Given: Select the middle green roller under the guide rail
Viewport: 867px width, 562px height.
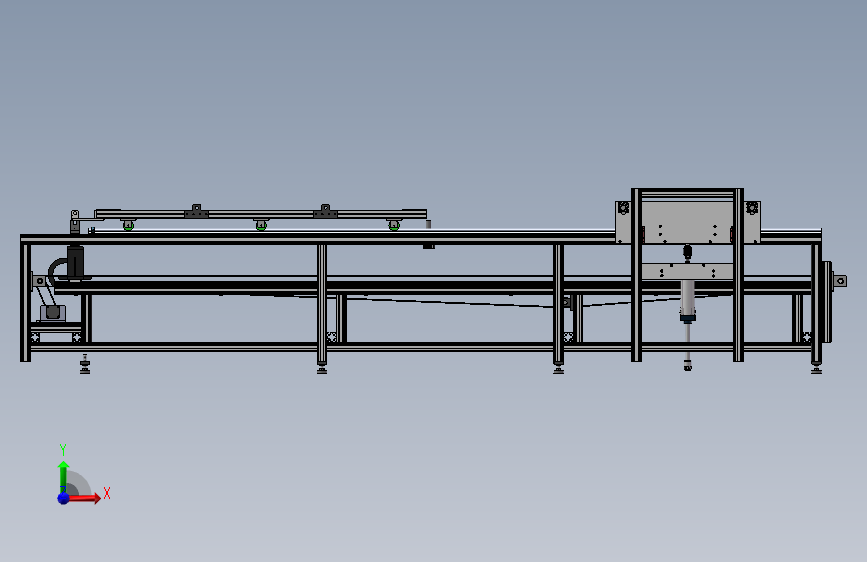Looking at the screenshot, I should coord(261,226).
